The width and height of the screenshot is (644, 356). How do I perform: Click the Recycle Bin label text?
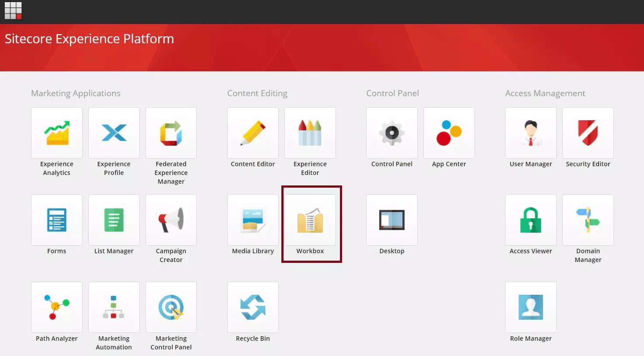tap(253, 339)
